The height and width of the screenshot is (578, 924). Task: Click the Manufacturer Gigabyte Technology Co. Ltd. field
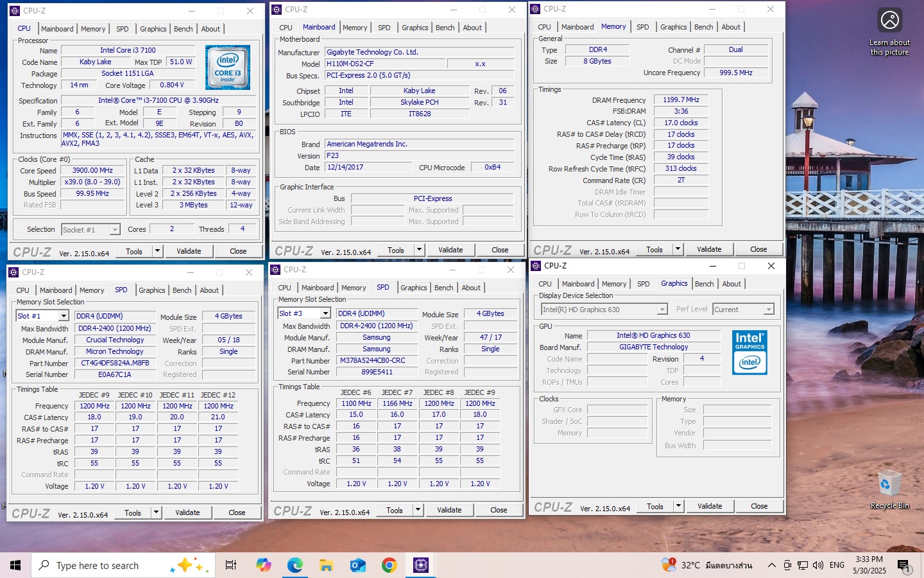click(x=419, y=52)
